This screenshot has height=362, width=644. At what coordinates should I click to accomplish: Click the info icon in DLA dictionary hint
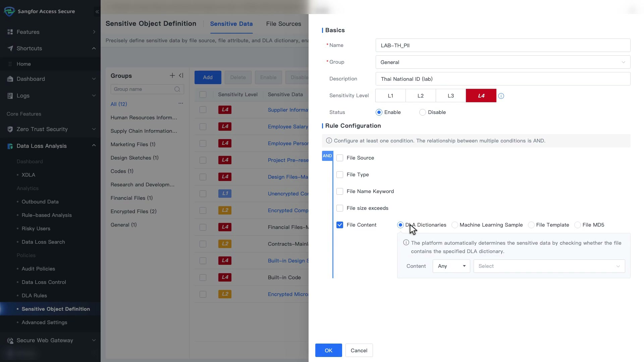(406, 243)
